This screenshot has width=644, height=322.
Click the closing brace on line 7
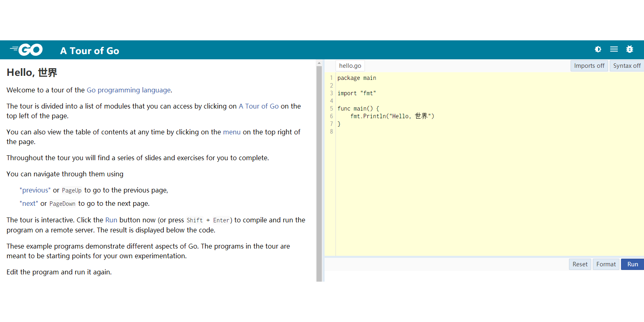click(x=339, y=124)
